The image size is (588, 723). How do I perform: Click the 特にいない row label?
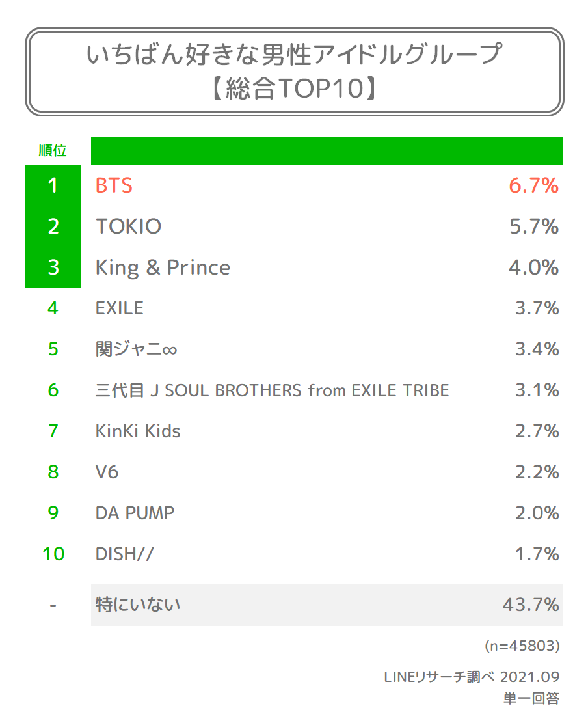click(x=138, y=605)
